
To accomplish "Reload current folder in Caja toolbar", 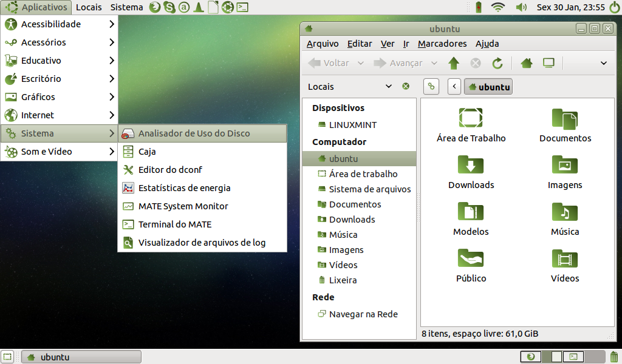I will (497, 63).
